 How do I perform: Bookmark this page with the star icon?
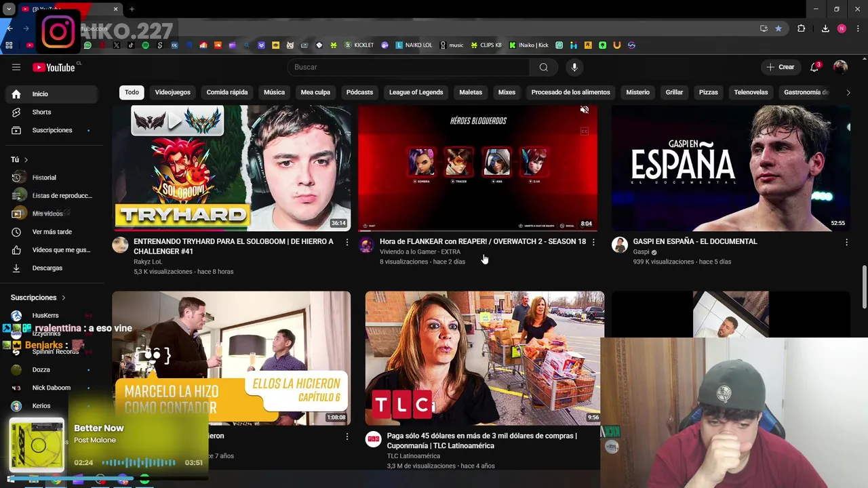[x=778, y=28]
